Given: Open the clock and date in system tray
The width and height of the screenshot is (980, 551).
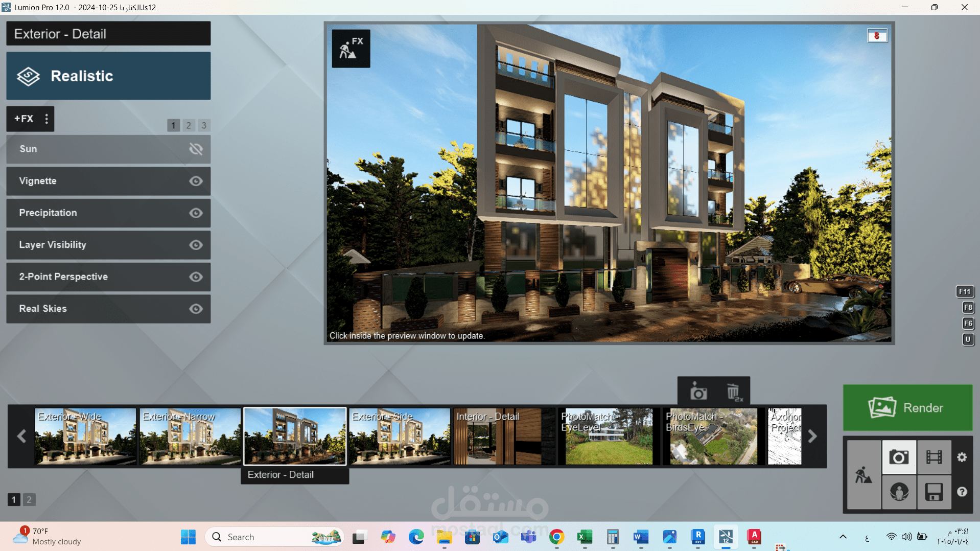Looking at the screenshot, I should pyautogui.click(x=953, y=537).
